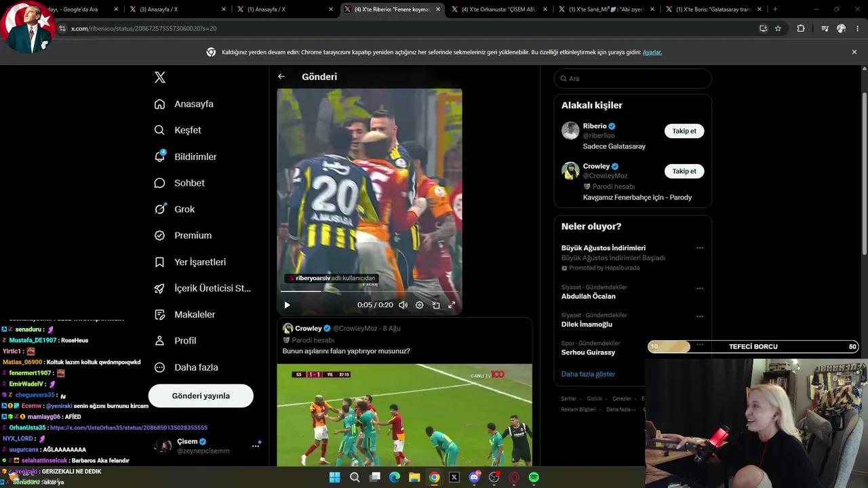Screen dimensions: 868x488
Task: Click Daha fazla göster link
Action: point(588,374)
